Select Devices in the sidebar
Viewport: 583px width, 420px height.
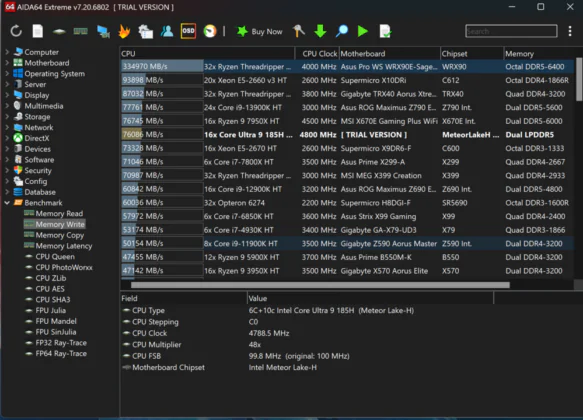[x=32, y=149]
